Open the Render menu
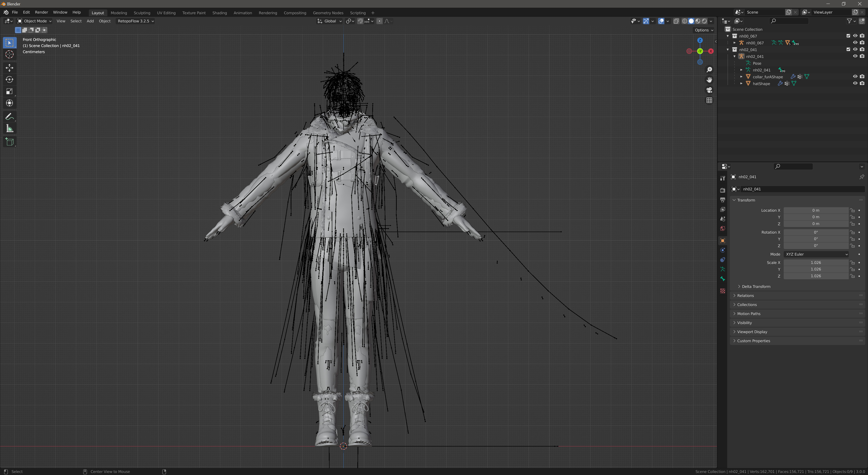Viewport: 868px width, 475px height. (41, 12)
